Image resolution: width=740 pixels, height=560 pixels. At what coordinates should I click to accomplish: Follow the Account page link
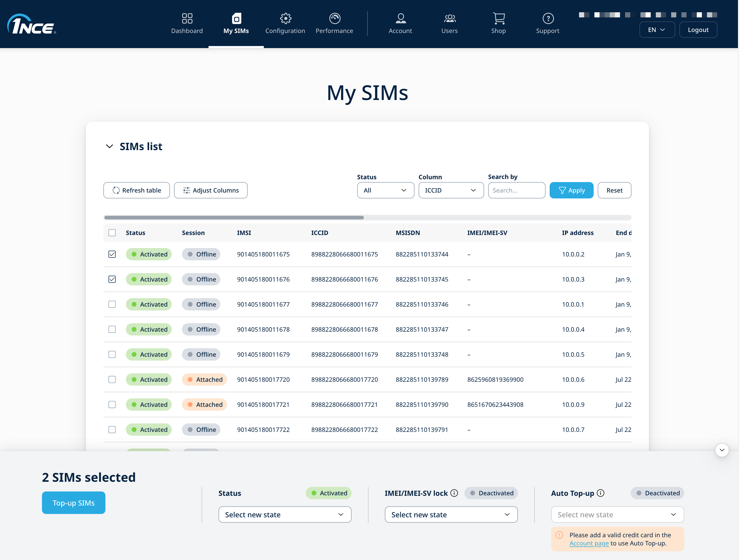point(589,543)
